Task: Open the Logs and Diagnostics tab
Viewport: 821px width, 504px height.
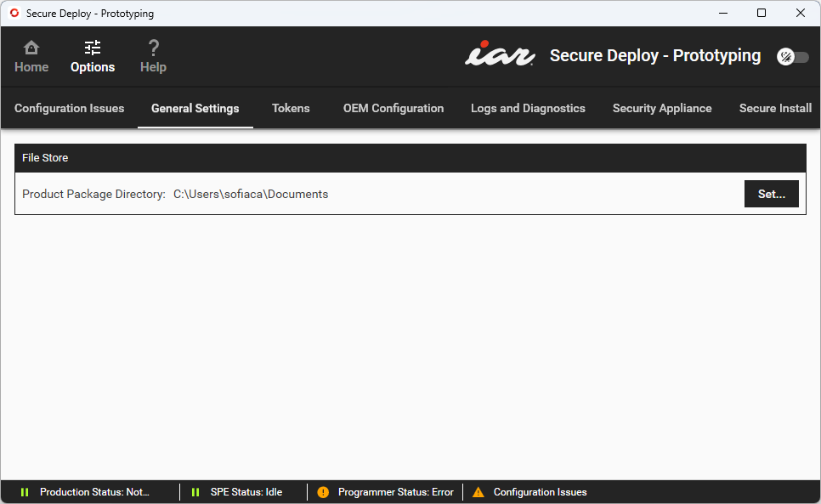Action: click(528, 108)
